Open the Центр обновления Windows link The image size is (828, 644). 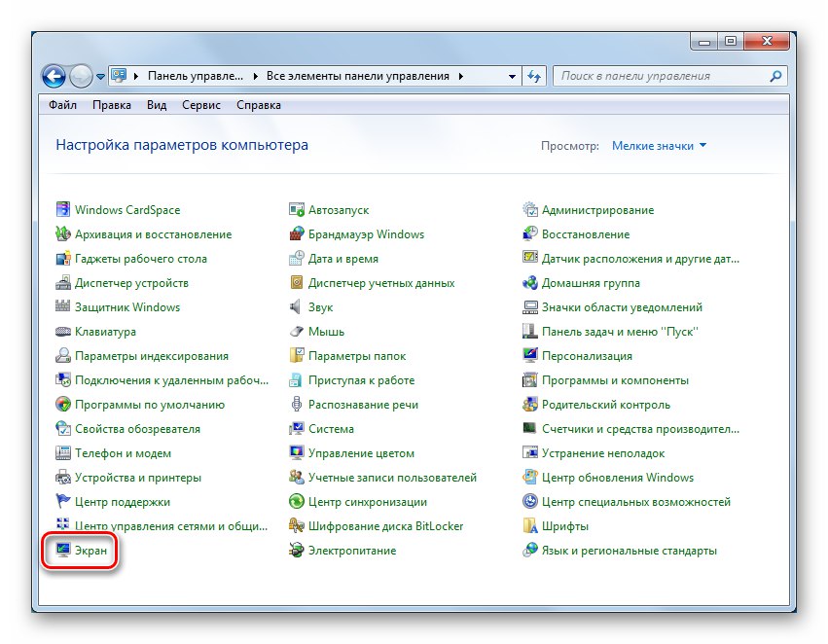618,478
